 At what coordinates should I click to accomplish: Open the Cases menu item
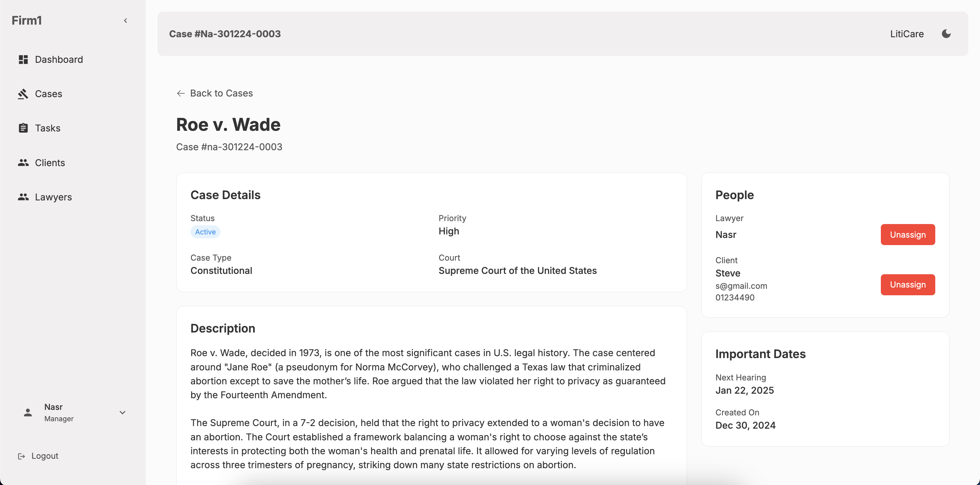click(49, 94)
